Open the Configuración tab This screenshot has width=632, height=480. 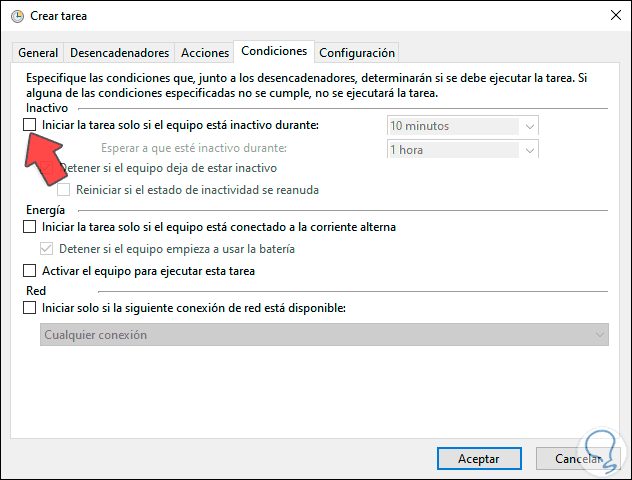click(356, 53)
